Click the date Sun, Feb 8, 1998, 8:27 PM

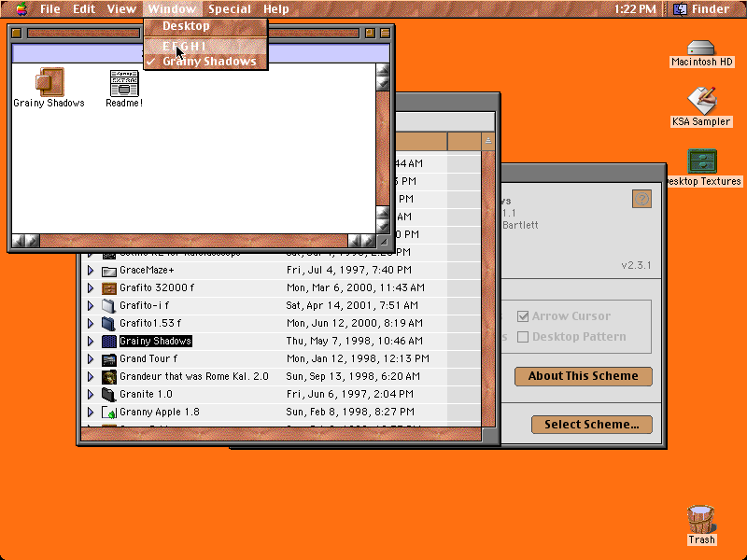coord(351,413)
